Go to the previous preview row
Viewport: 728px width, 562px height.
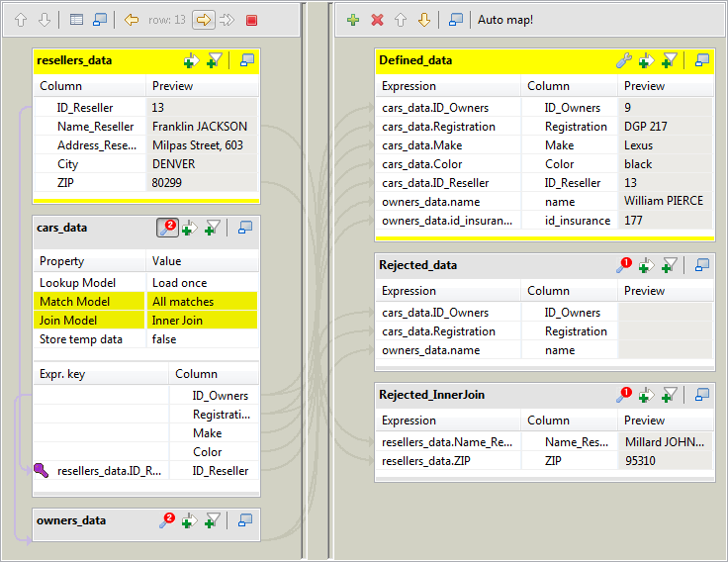pyautogui.click(x=132, y=20)
